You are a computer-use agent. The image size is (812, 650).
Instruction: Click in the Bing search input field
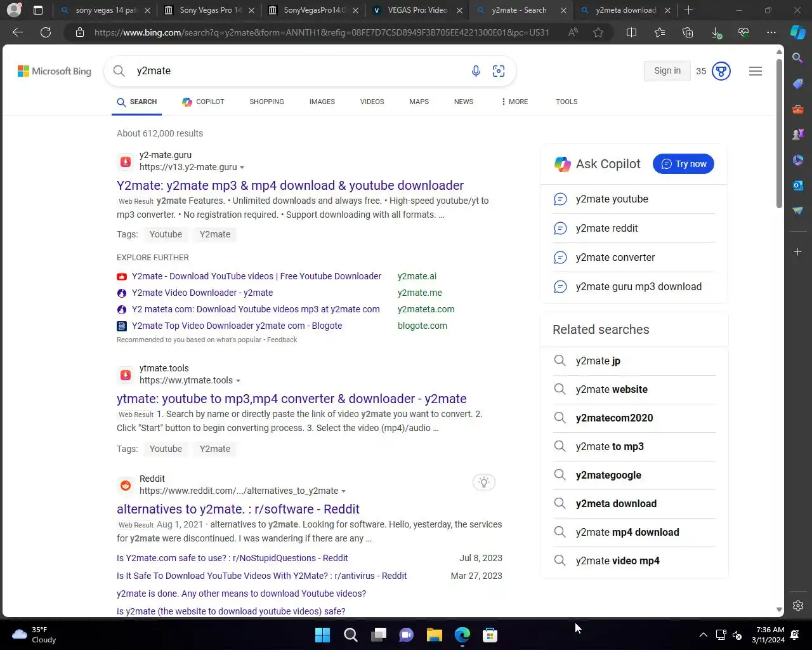[x=298, y=71]
